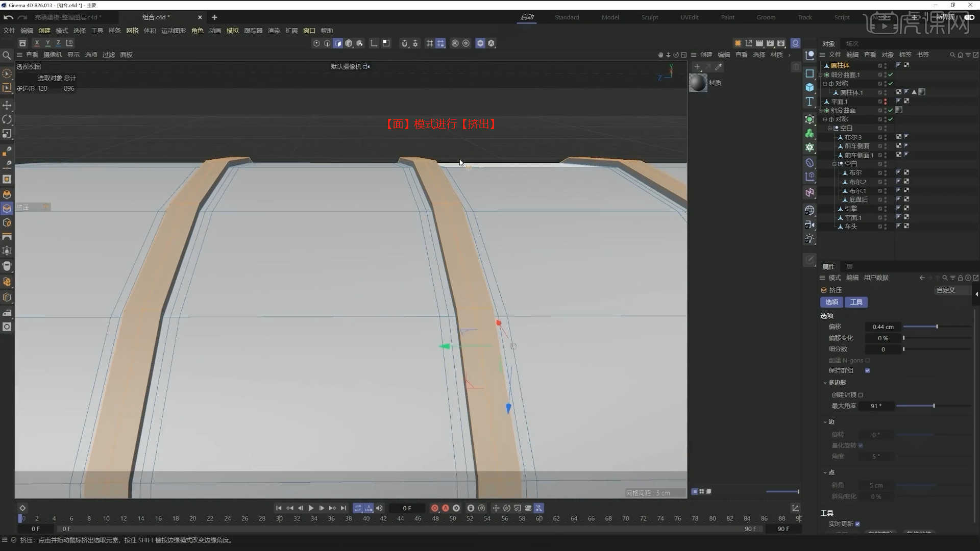Click the Cube primitive icon in right toolbar
The image size is (980, 551).
(x=810, y=87)
